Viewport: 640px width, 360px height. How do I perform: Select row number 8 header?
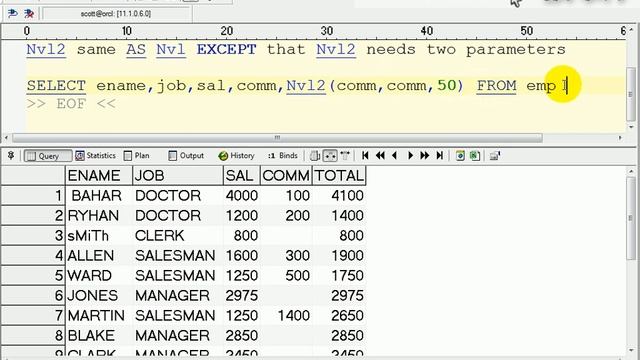coord(33,336)
